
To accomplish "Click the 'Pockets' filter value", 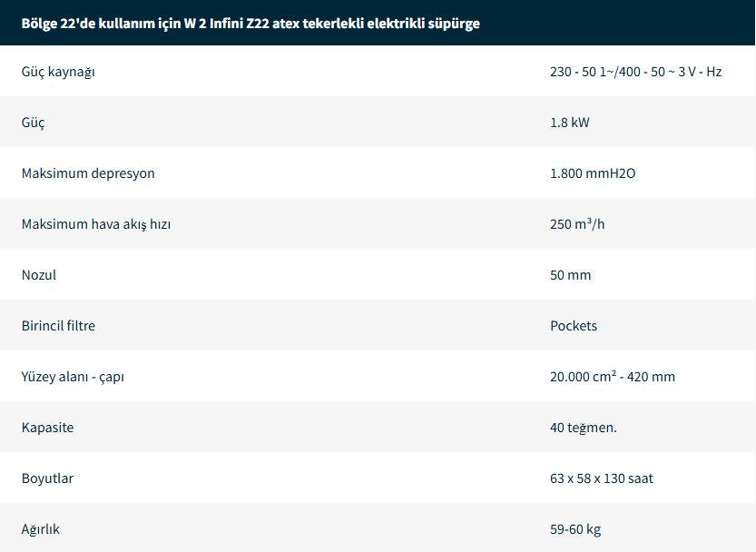I will click(574, 325).
